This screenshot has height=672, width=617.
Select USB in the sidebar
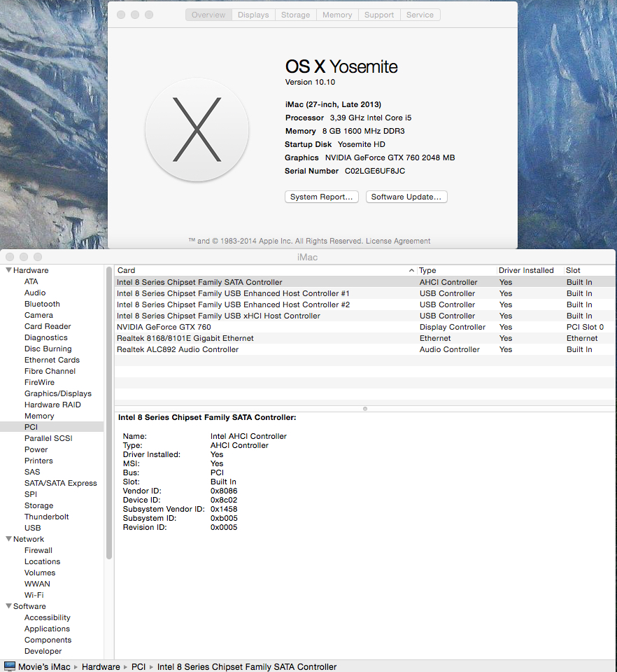33,528
